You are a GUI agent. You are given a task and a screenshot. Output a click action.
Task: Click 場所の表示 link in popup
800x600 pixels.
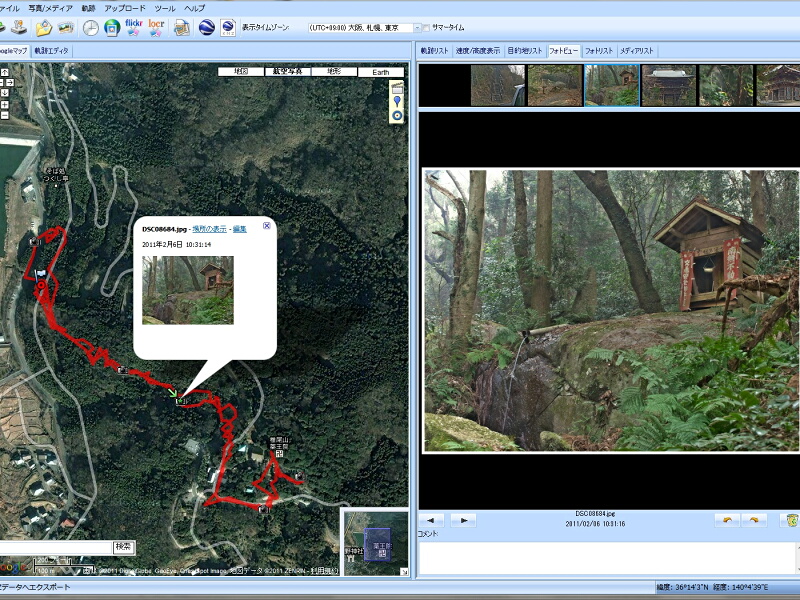[209, 229]
